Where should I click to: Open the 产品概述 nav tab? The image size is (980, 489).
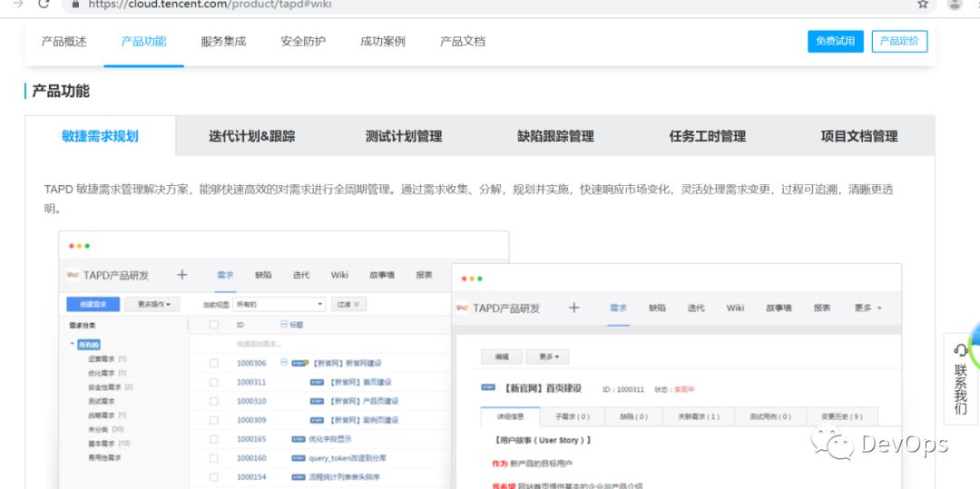64,41
